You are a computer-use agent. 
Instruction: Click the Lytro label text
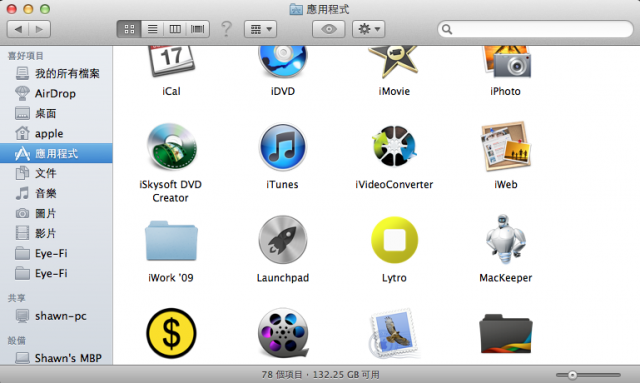(x=394, y=278)
